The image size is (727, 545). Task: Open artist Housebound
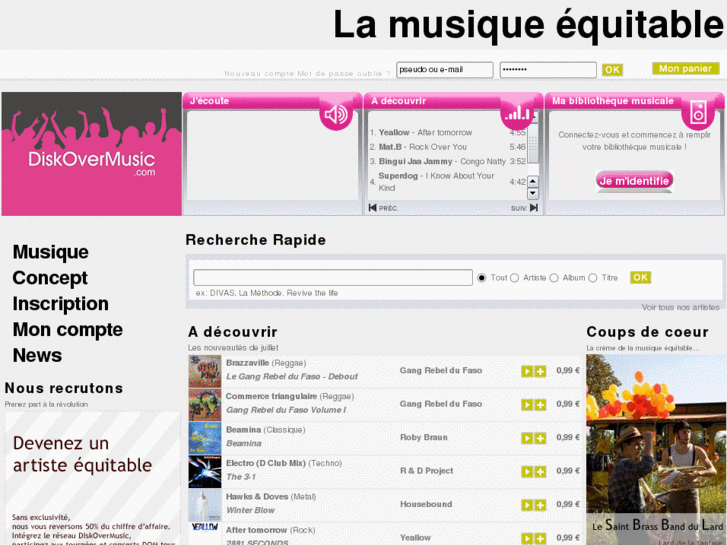pos(426,504)
